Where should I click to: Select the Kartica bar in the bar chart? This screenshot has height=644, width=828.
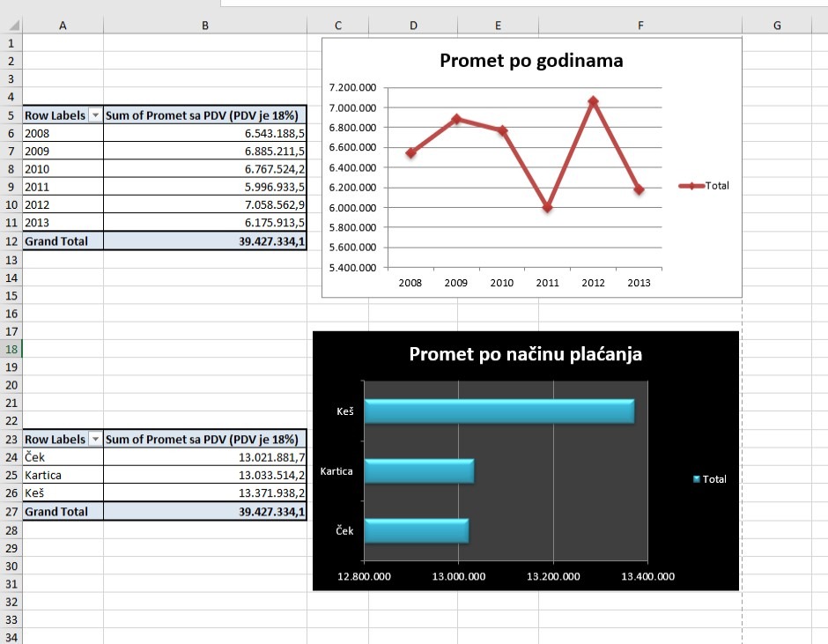419,471
